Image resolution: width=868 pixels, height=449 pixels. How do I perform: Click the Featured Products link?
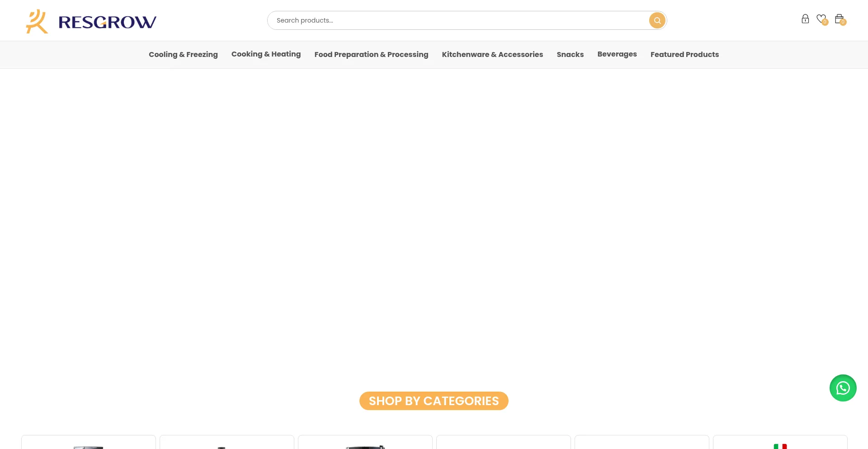tap(684, 54)
